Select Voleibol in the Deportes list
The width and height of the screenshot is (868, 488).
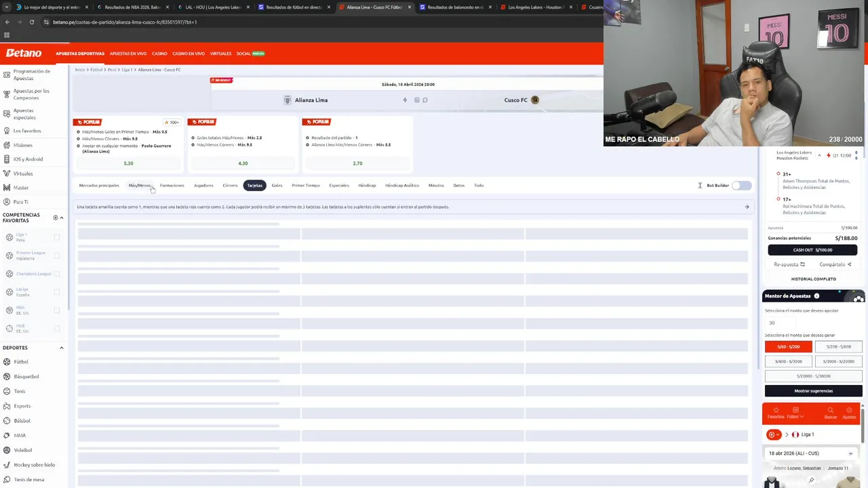pyautogui.click(x=22, y=450)
